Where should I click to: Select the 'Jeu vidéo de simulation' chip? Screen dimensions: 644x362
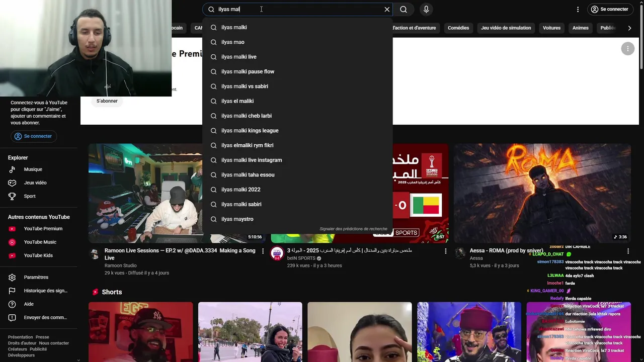(506, 28)
